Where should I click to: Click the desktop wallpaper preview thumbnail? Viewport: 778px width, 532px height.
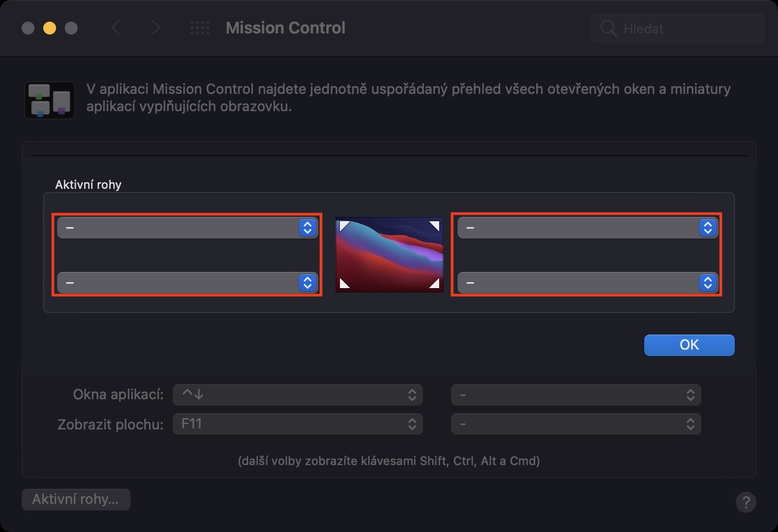[389, 255]
